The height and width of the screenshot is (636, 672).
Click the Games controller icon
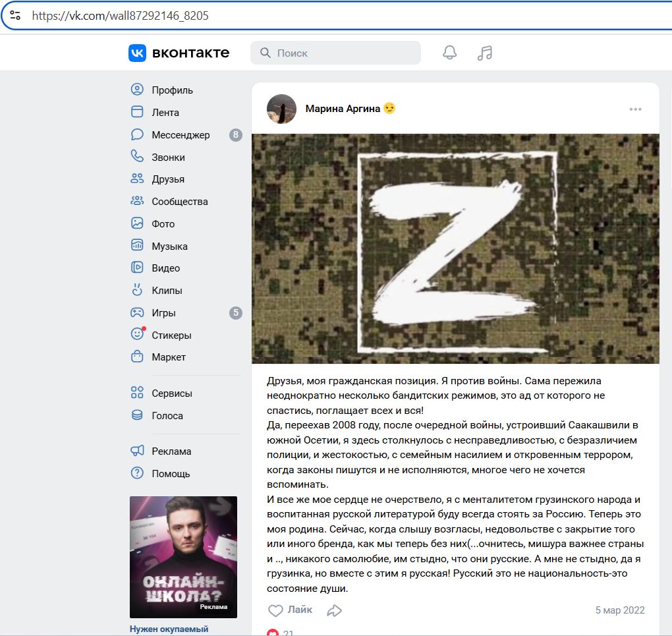click(137, 312)
